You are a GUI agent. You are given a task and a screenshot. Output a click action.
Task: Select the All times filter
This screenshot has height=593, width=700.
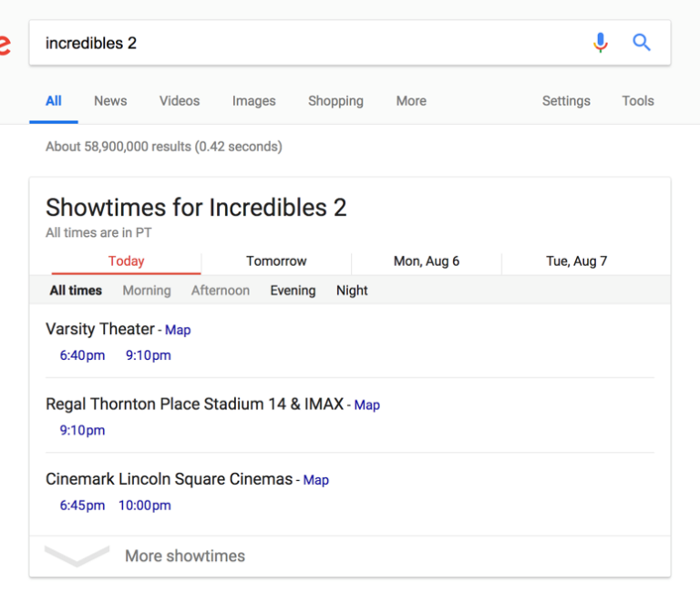click(x=76, y=291)
